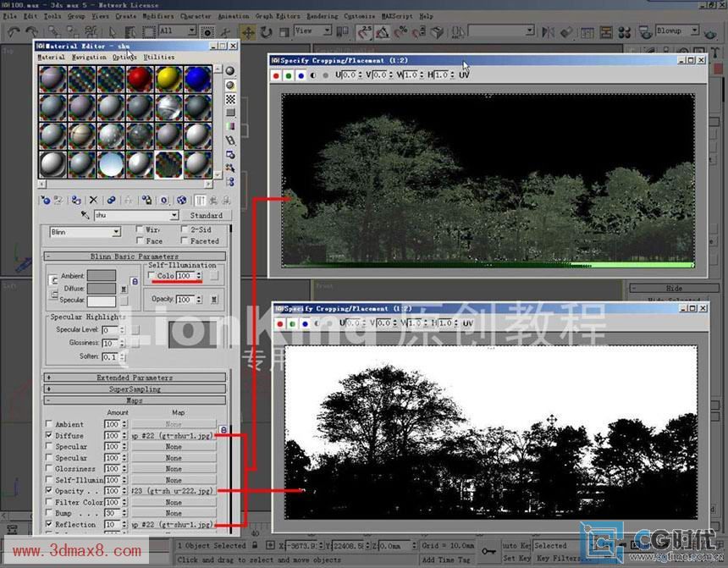Activate the Select and Rotate tool
Screen dimensions: 728x568
(266, 32)
